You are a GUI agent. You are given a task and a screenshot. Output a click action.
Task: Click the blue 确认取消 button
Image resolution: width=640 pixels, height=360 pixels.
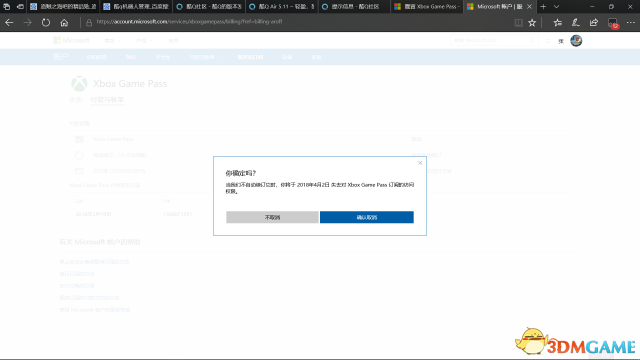coord(367,217)
